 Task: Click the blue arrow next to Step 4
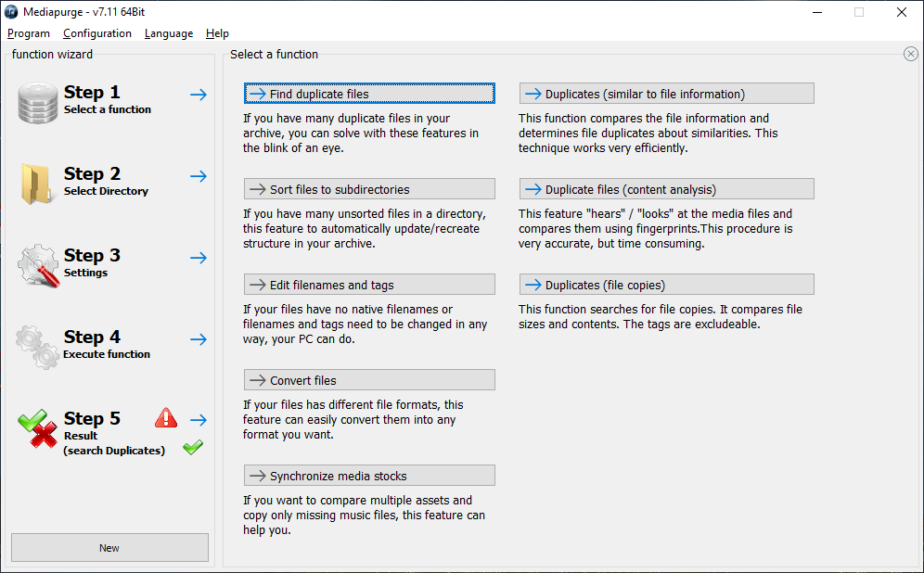pos(199,339)
